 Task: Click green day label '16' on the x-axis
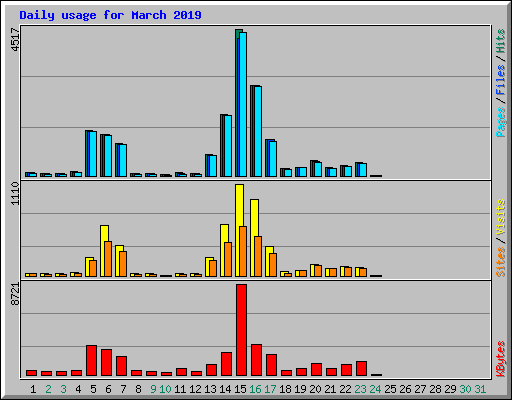pos(255,389)
